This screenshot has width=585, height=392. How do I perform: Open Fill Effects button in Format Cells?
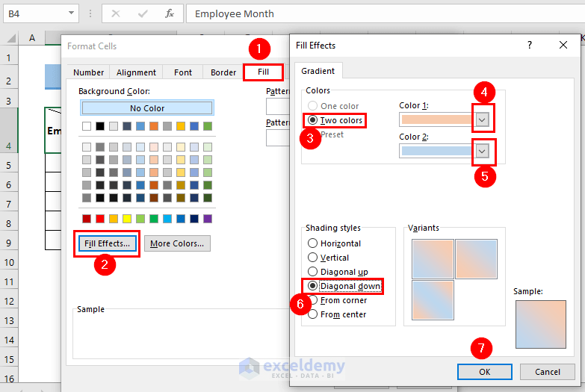click(107, 243)
